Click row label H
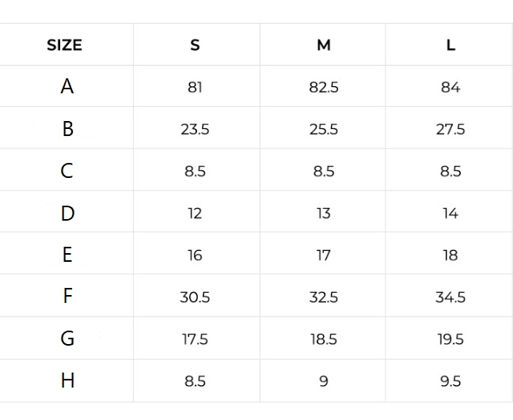Image resolution: width=513 pixels, height=420 pixels. point(67,380)
